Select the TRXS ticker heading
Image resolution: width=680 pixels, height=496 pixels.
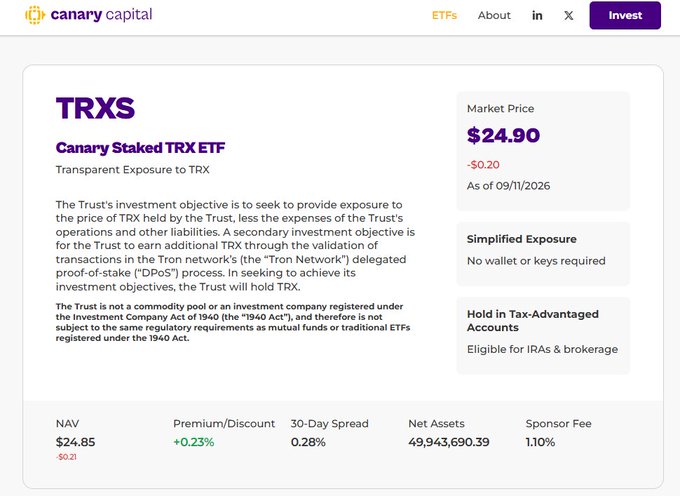(x=95, y=108)
